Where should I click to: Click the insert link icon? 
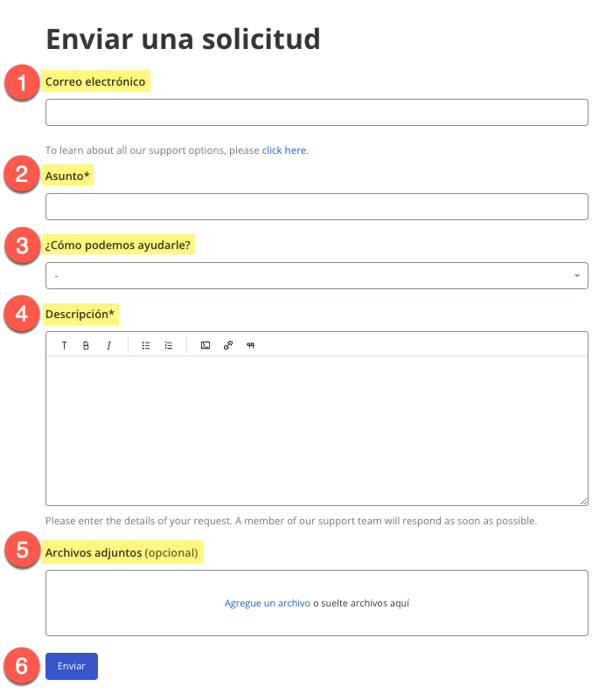228,345
